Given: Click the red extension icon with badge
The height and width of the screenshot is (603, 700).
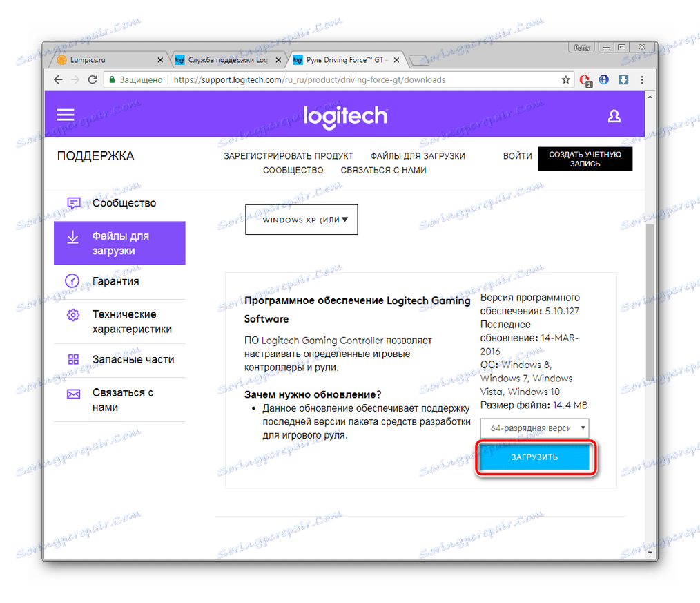Looking at the screenshot, I should 585,80.
